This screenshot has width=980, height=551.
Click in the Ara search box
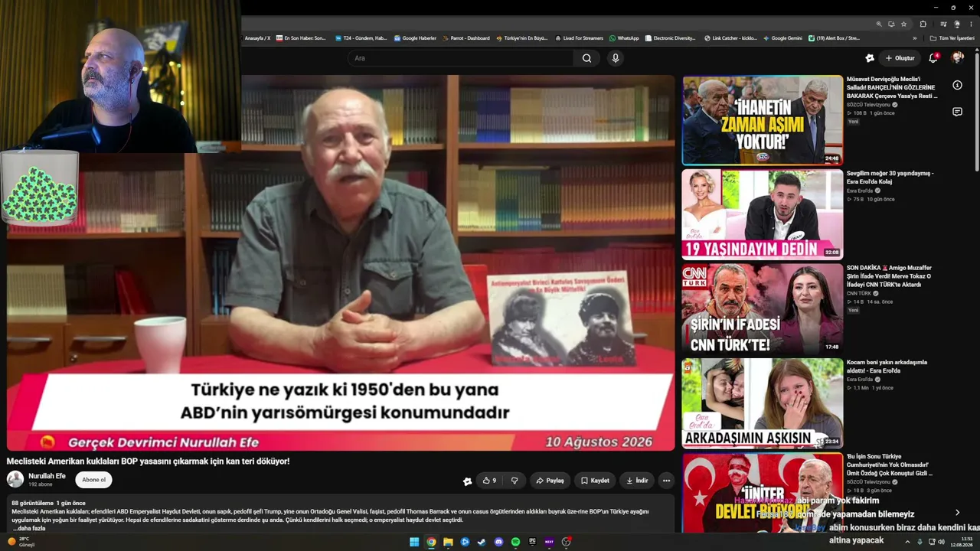point(461,58)
